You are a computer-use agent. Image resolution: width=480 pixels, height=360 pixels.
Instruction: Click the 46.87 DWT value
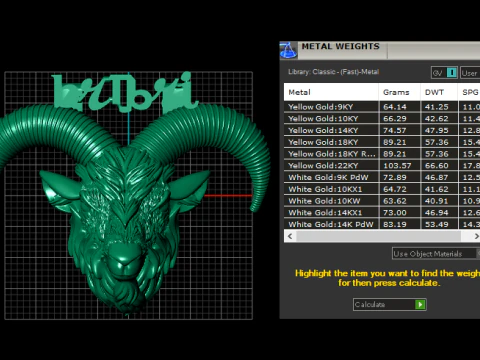click(437, 177)
